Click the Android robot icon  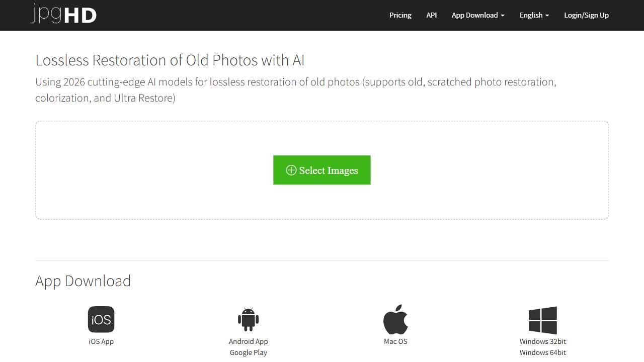point(248,319)
